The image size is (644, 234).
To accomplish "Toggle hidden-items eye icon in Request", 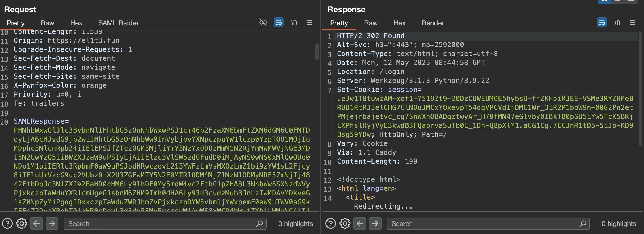I will 263,22.
